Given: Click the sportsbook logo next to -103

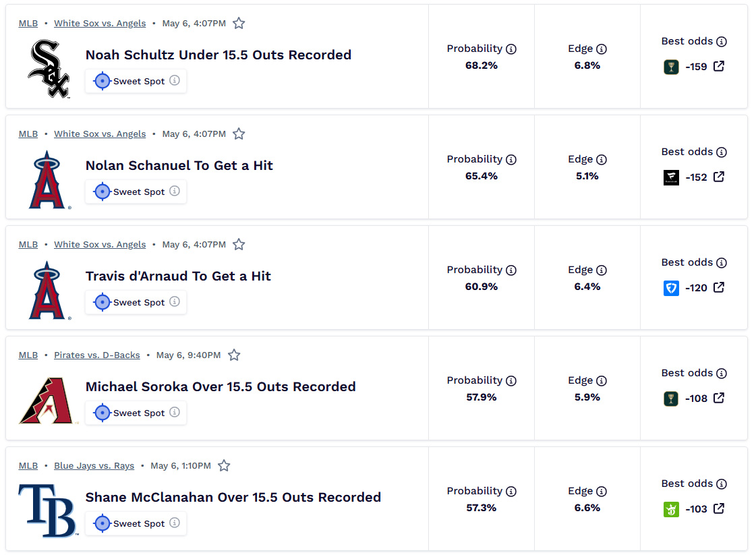Looking at the screenshot, I should point(671,509).
